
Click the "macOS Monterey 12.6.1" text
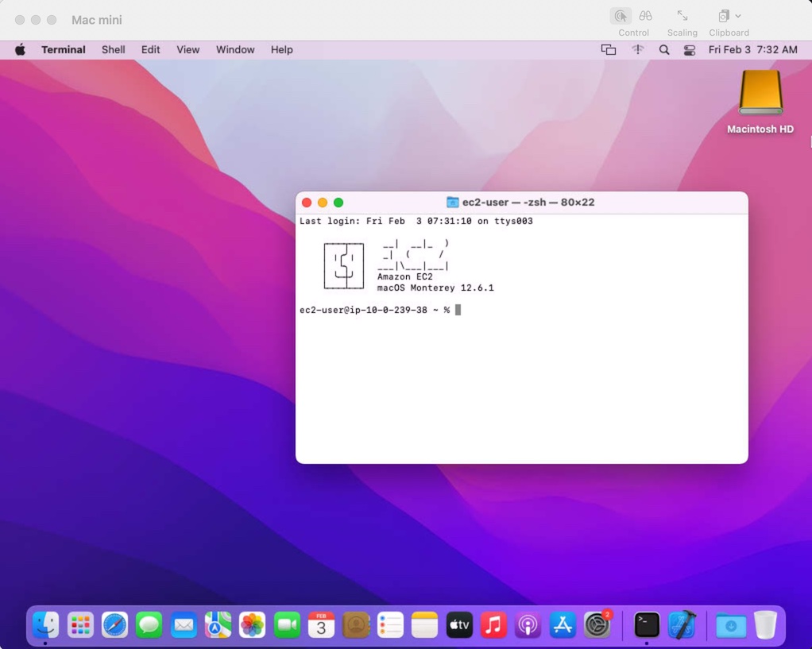click(435, 288)
